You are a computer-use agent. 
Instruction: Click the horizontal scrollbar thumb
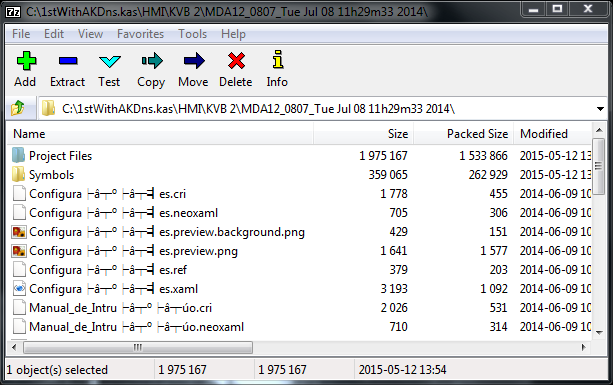tap(138, 347)
